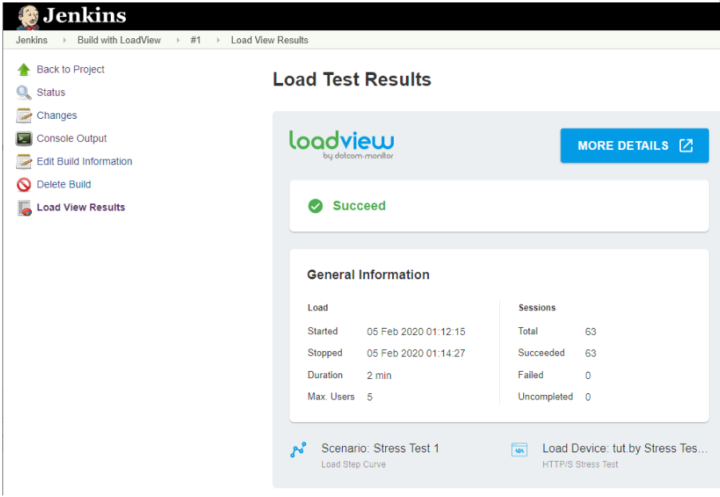The height and width of the screenshot is (497, 720).
Task: Click the green Succeed checkmark icon
Action: tap(315, 206)
